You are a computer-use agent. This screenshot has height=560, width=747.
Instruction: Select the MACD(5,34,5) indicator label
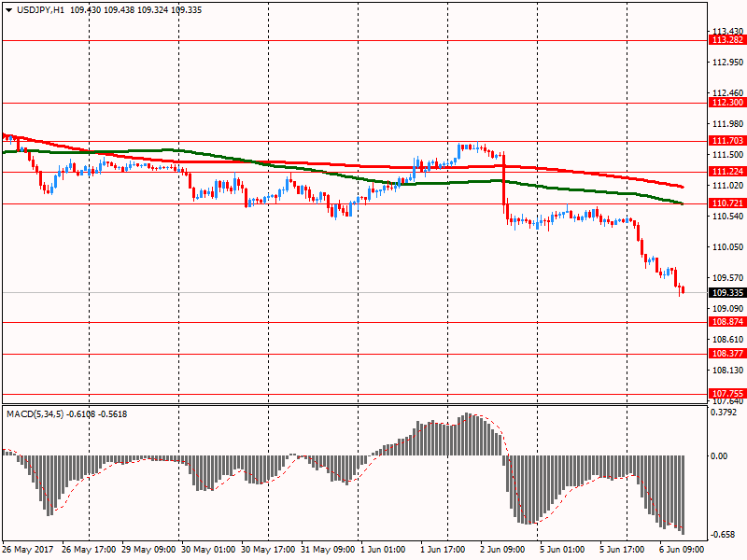[x=35, y=414]
